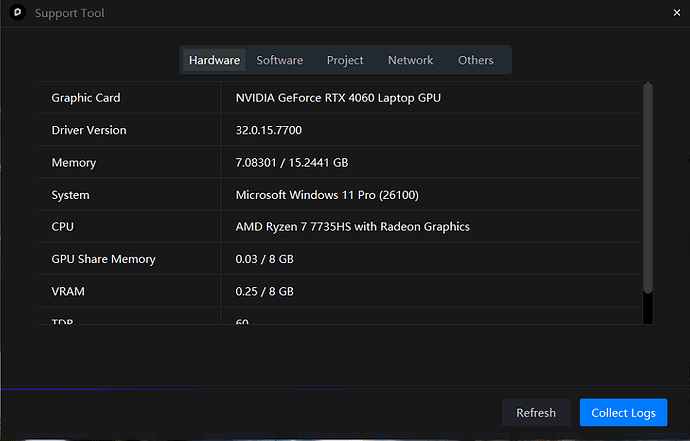Click NVIDIA GeForce RTX 4060 Laptop GPU value
Viewport: 690px width, 441px height.
[x=338, y=98]
